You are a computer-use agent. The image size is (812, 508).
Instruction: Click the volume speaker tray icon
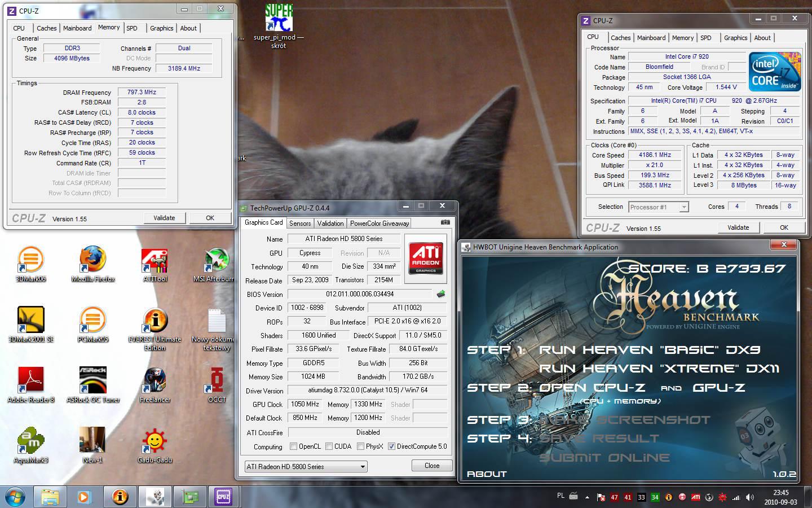(749, 497)
